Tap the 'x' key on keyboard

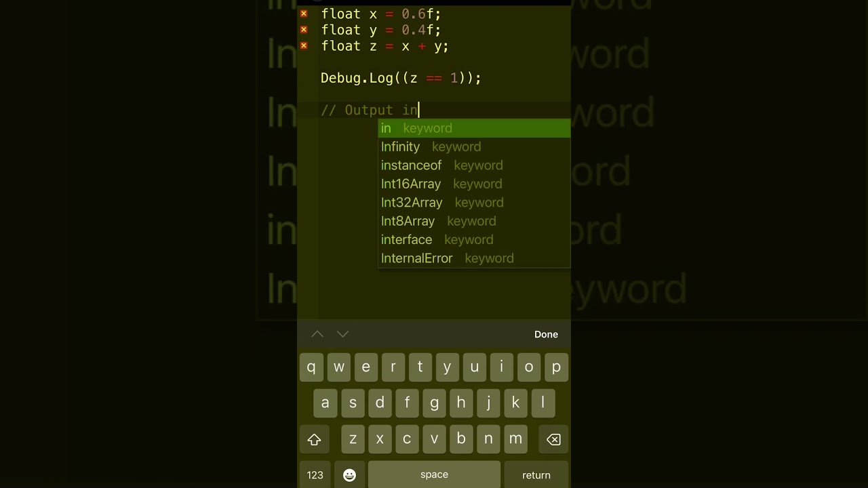[x=380, y=439]
